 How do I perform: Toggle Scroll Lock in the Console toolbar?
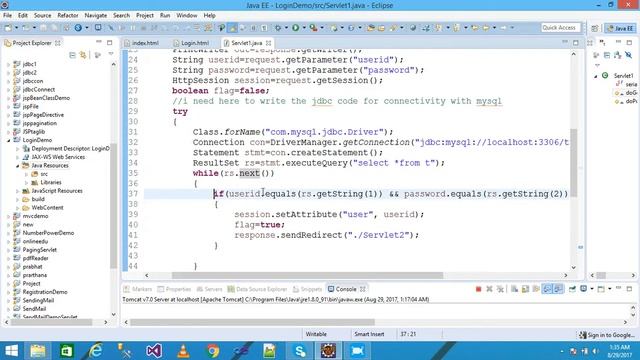[525, 289]
